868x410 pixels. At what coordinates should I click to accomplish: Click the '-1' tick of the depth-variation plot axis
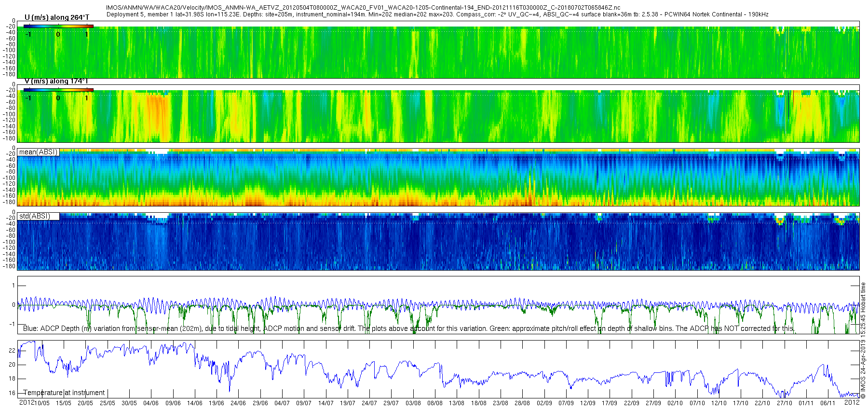click(x=13, y=324)
